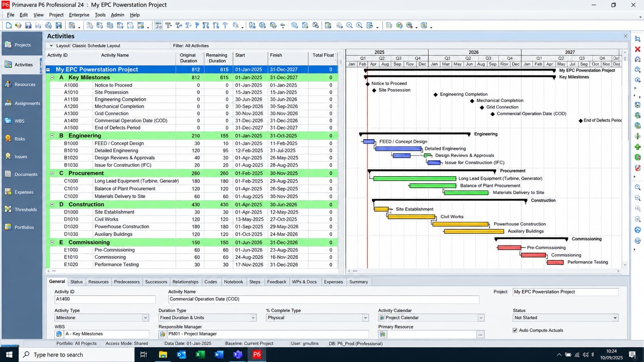
Task: Click the Gantt chart horizontal scrollbar
Action: (x=484, y=271)
